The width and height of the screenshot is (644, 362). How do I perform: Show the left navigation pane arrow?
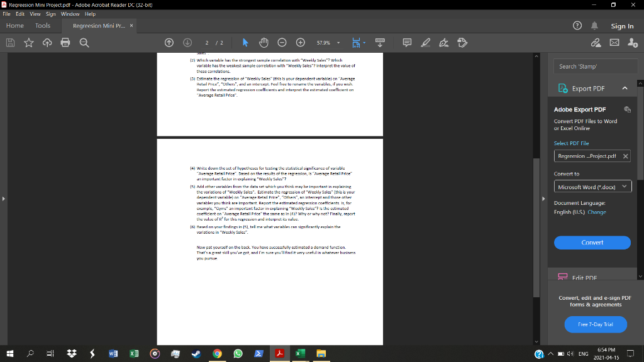coord(4,199)
